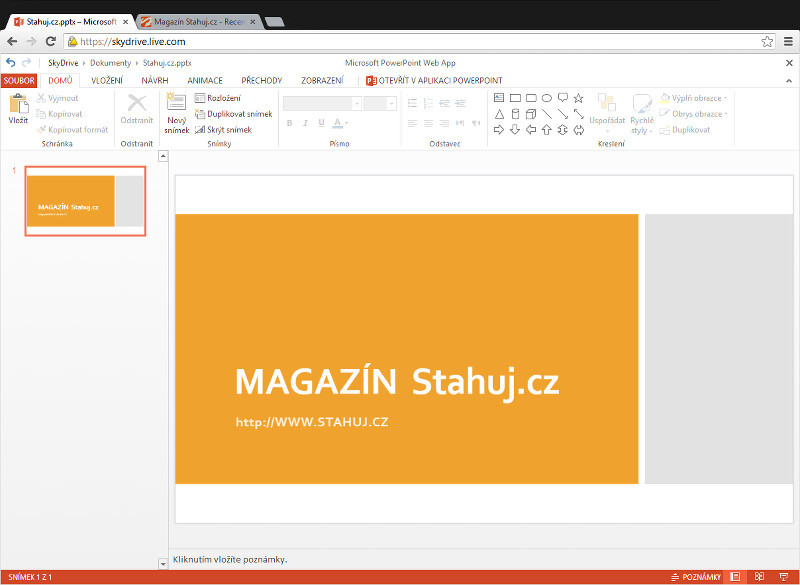800x585 pixels.
Task: Open the SOUBOR file tab
Action: 19,81
